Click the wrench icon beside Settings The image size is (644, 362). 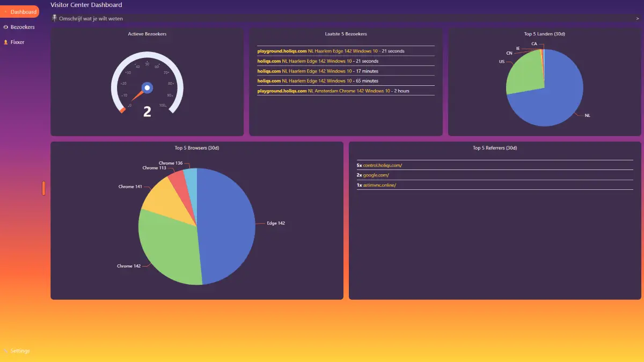point(5,351)
